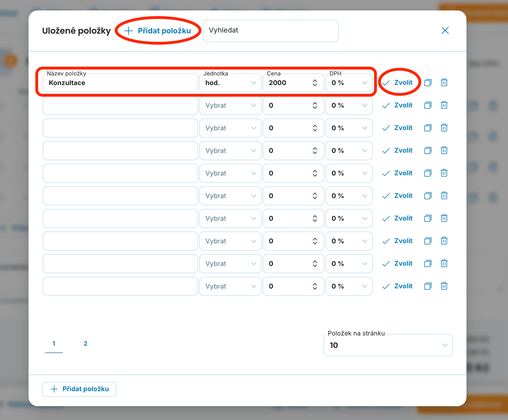The width and height of the screenshot is (508, 420).
Task: Open the Vybrat unit dropdown in the second row
Action: coord(230,105)
